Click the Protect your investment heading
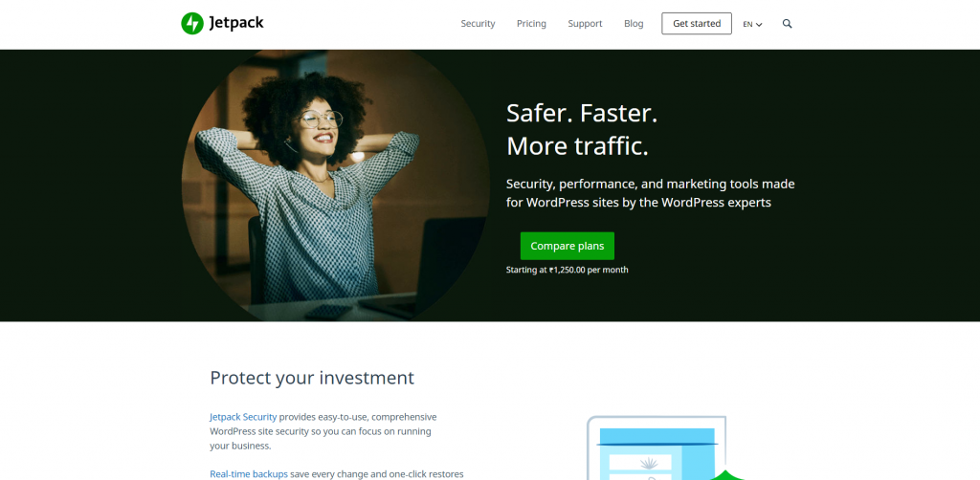Viewport: 980px width, 480px height. pyautogui.click(x=312, y=378)
